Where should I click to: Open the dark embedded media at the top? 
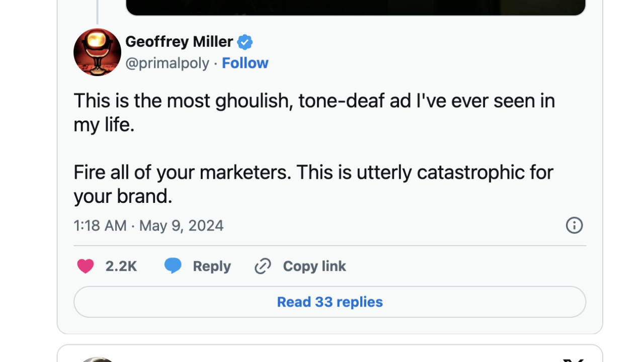[356, 8]
